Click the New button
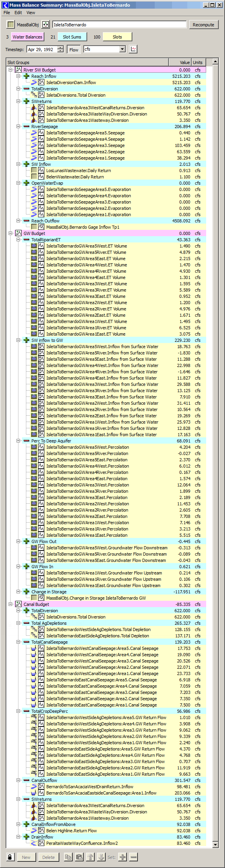The height and width of the screenshot is (868, 225). coord(26,857)
